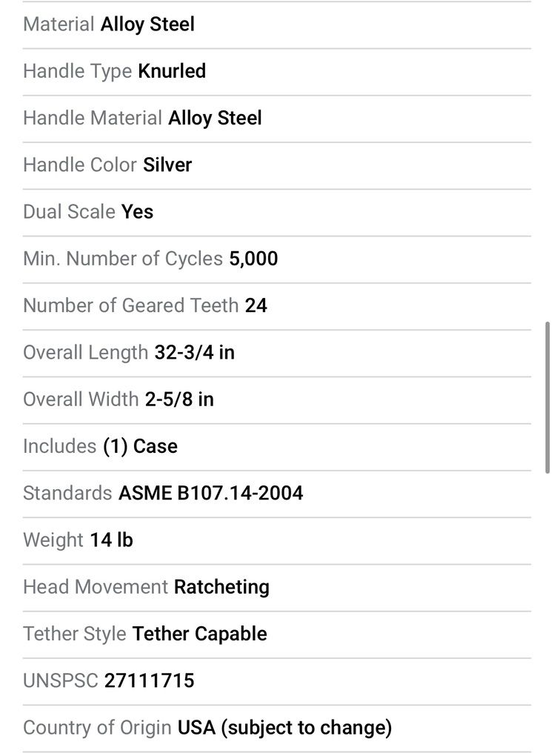The height and width of the screenshot is (756, 554).
Task: Tap the Handle Color Silver value
Action: pyautogui.click(x=167, y=165)
